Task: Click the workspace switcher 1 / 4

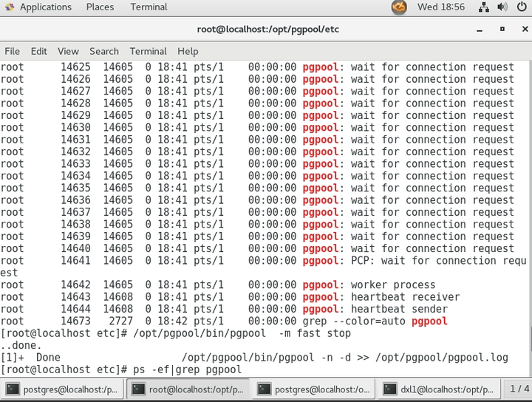Action: coord(519,389)
